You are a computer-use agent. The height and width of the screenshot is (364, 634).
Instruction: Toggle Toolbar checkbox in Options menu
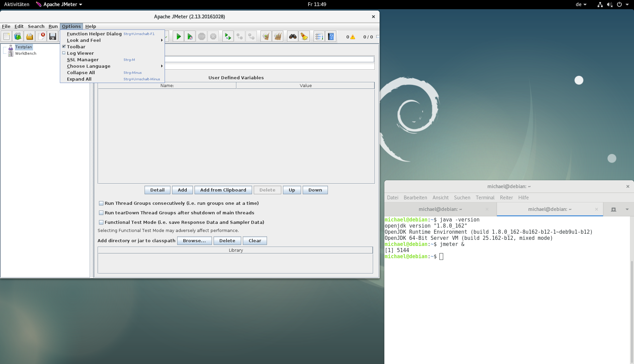pos(64,47)
